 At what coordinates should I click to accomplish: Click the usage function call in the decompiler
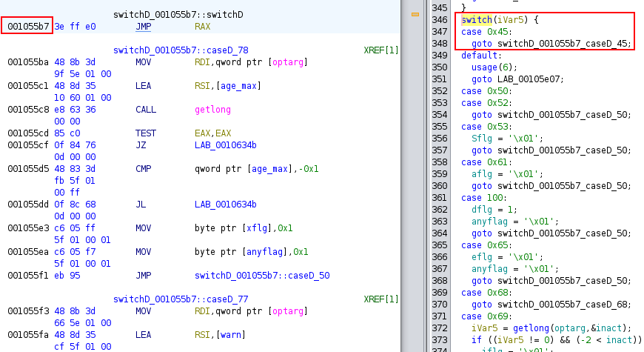(x=485, y=67)
